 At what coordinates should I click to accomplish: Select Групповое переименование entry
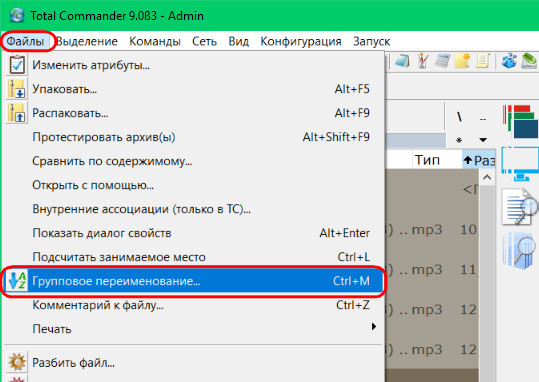[194, 281]
